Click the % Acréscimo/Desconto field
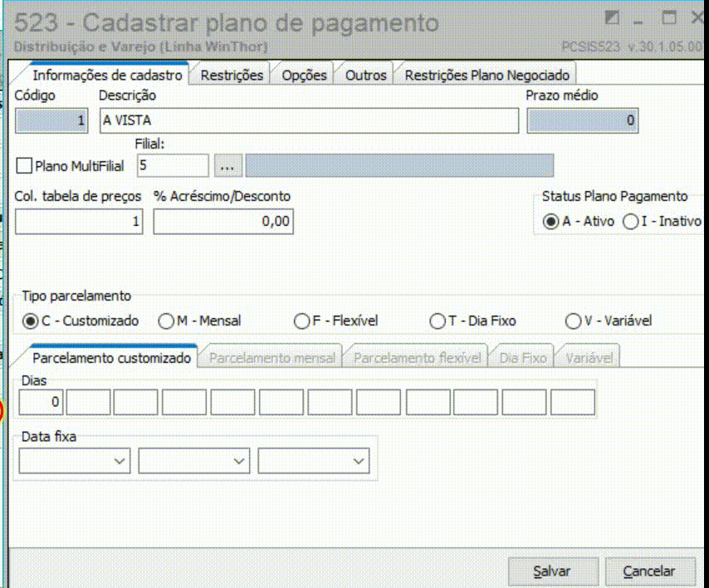The height and width of the screenshot is (588, 709). click(x=223, y=221)
